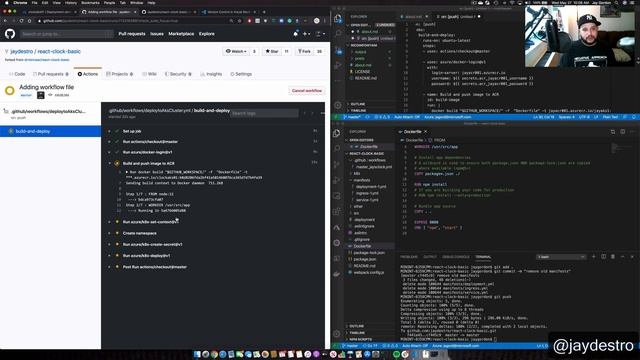Screen dimensions: 640x360
Task: Select the build-and-deploy job
Action: [50, 131]
